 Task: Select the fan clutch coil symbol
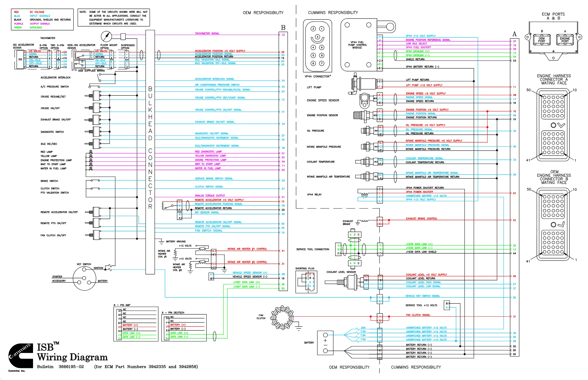click(282, 317)
